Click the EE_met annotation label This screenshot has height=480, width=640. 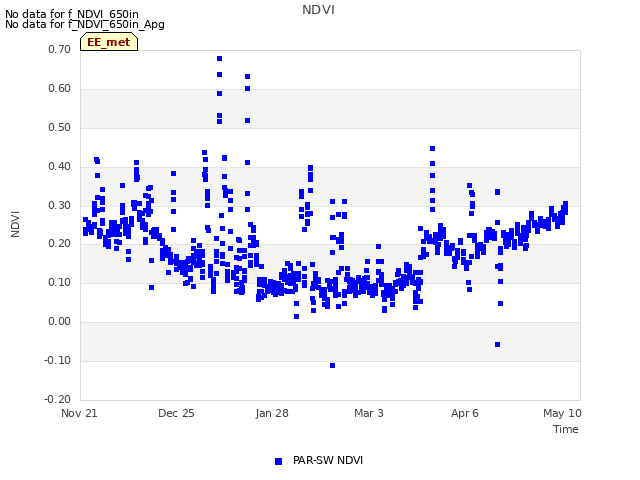(x=109, y=42)
